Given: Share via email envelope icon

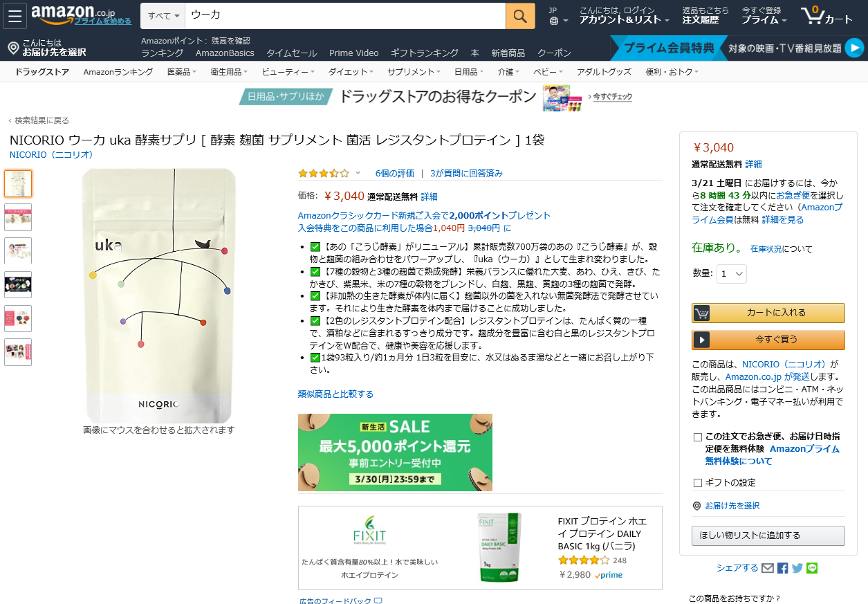Looking at the screenshot, I should pyautogui.click(x=768, y=568).
